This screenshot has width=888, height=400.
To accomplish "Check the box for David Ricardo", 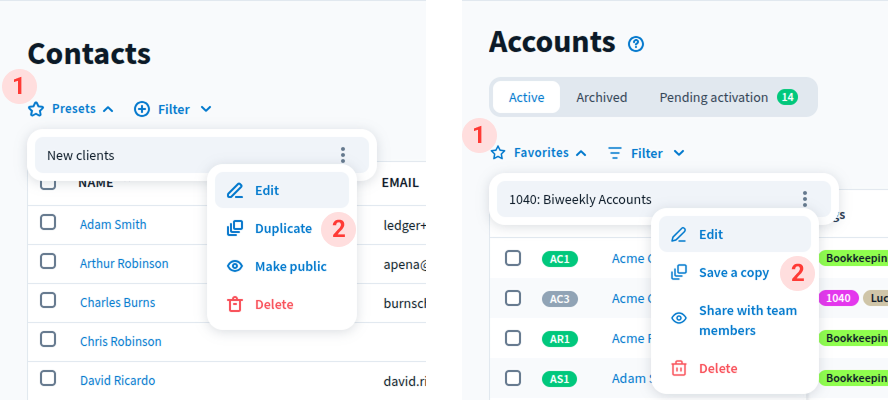I will point(48,379).
